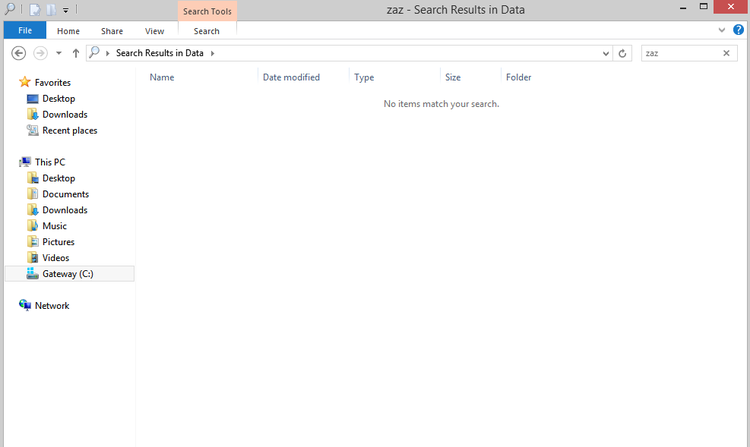Maximize the search results window

point(704,7)
